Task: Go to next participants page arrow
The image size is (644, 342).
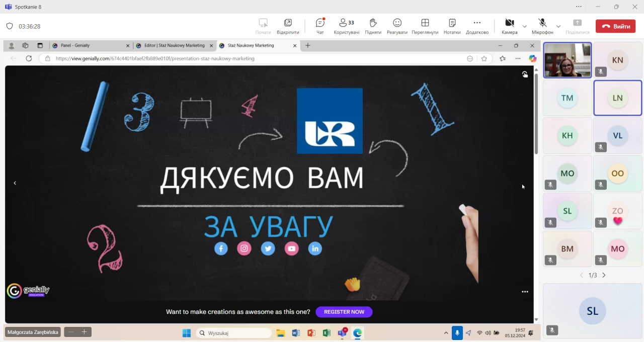Action: (x=604, y=275)
